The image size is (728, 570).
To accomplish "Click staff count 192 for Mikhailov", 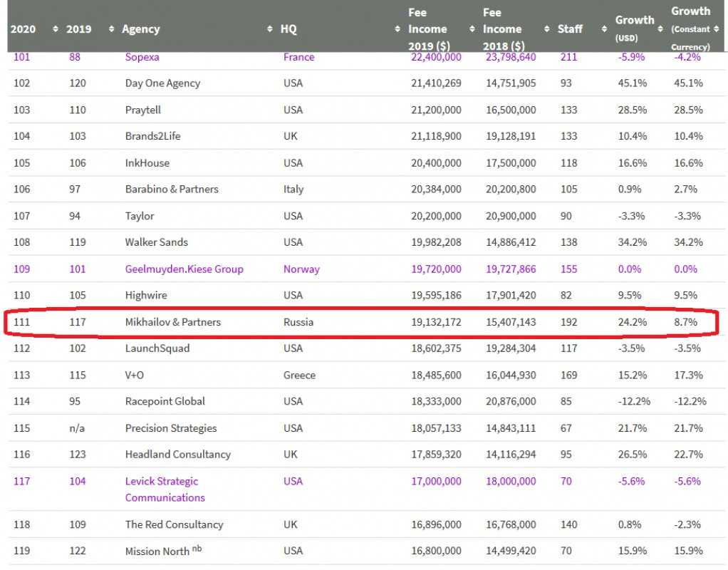I will coord(568,322).
